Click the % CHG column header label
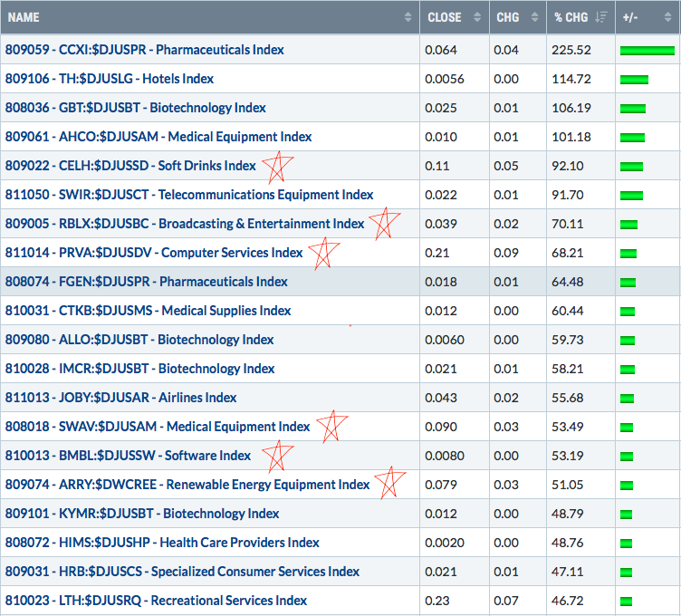The image size is (681, 616). (x=571, y=17)
